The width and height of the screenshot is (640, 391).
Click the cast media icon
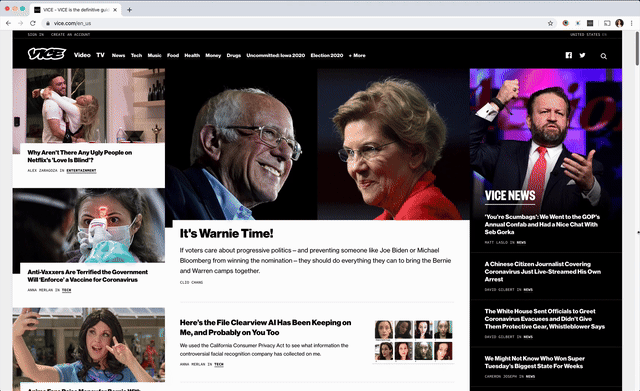[607, 23]
